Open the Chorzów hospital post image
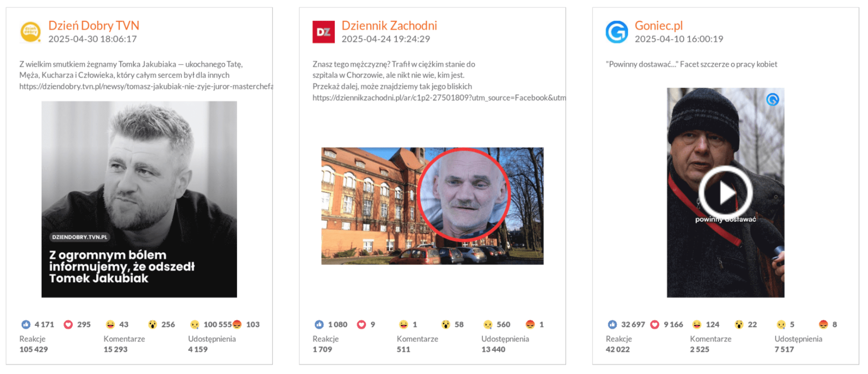Image resolution: width=868 pixels, height=374 pixels. pos(433,206)
